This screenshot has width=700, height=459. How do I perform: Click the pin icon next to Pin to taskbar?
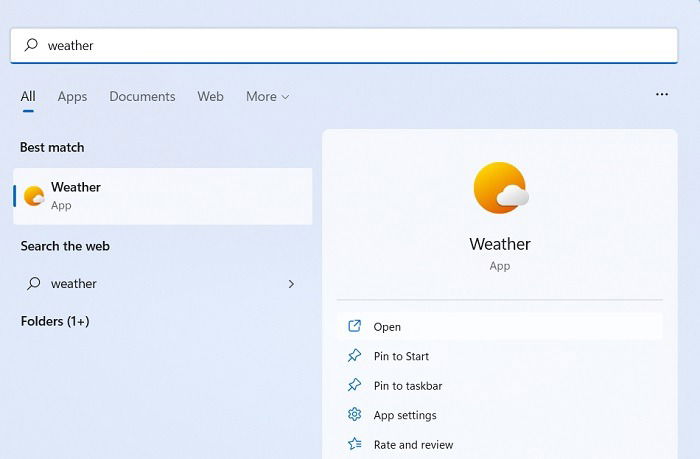coord(354,385)
